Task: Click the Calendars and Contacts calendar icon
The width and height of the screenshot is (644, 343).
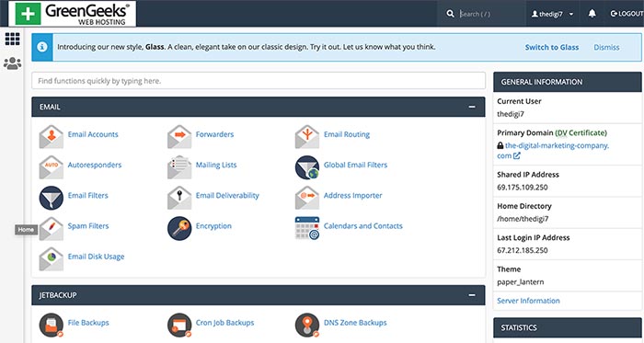Action: pyautogui.click(x=307, y=229)
